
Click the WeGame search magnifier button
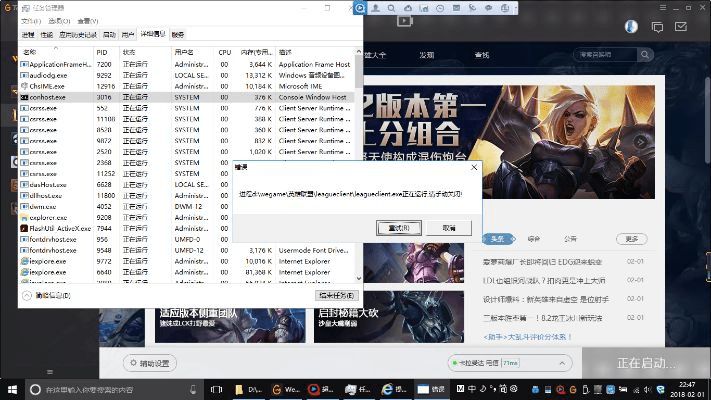point(645,55)
